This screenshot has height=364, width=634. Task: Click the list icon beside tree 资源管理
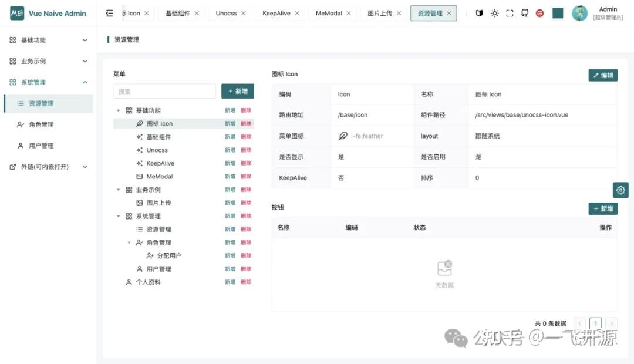pyautogui.click(x=140, y=230)
